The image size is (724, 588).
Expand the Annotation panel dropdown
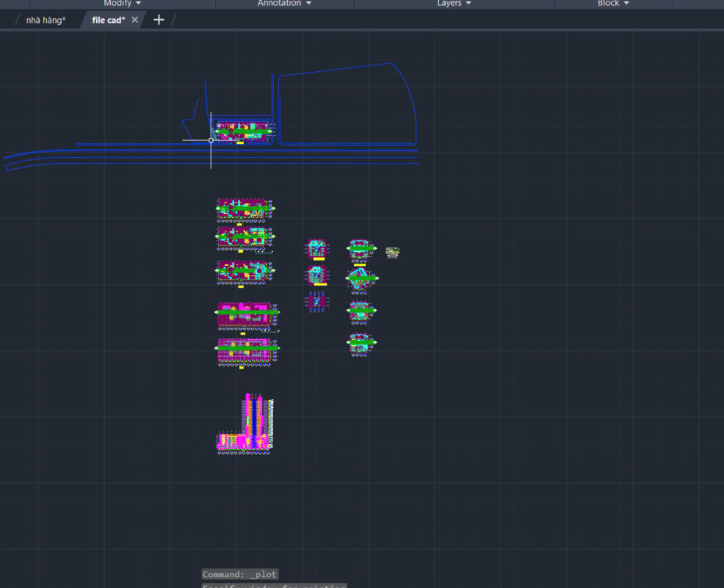pyautogui.click(x=284, y=3)
